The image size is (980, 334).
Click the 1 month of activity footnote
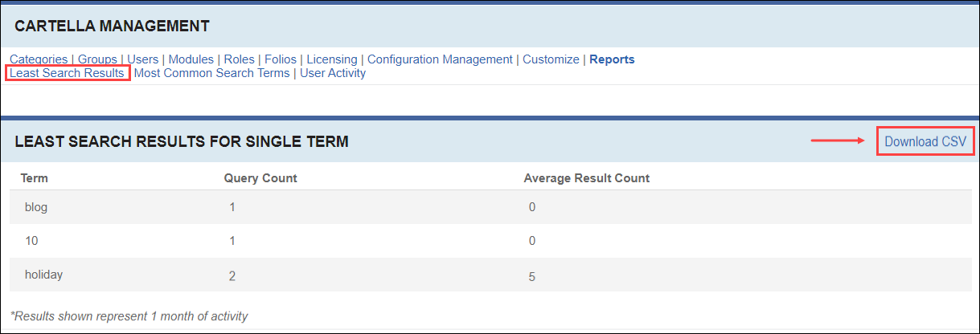click(x=129, y=316)
